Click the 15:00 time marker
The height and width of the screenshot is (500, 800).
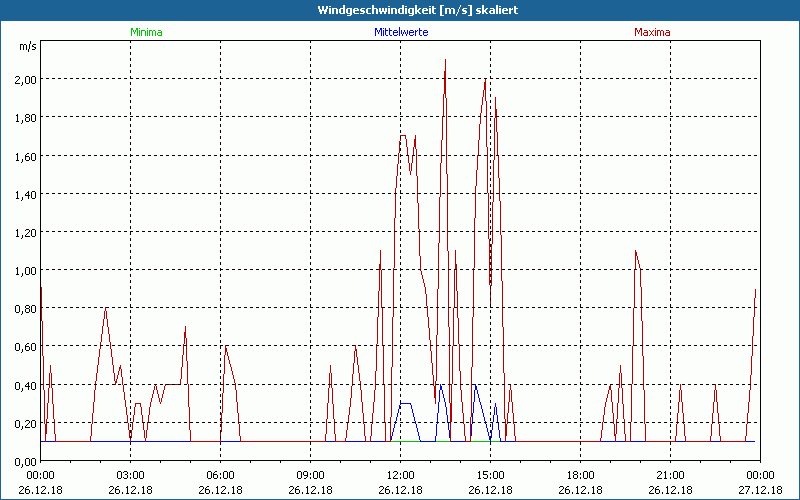(490, 475)
